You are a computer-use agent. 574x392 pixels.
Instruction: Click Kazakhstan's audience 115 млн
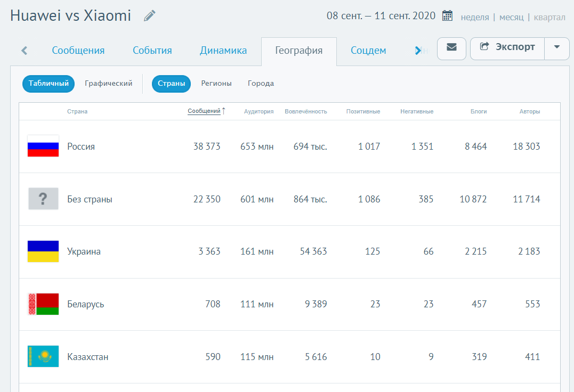coord(257,357)
